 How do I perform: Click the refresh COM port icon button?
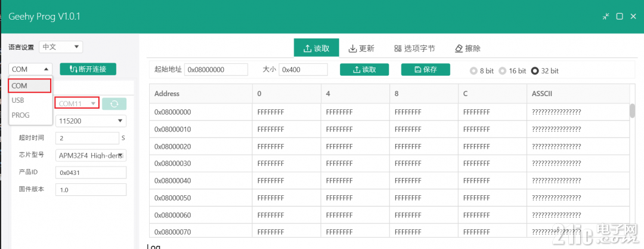(114, 104)
